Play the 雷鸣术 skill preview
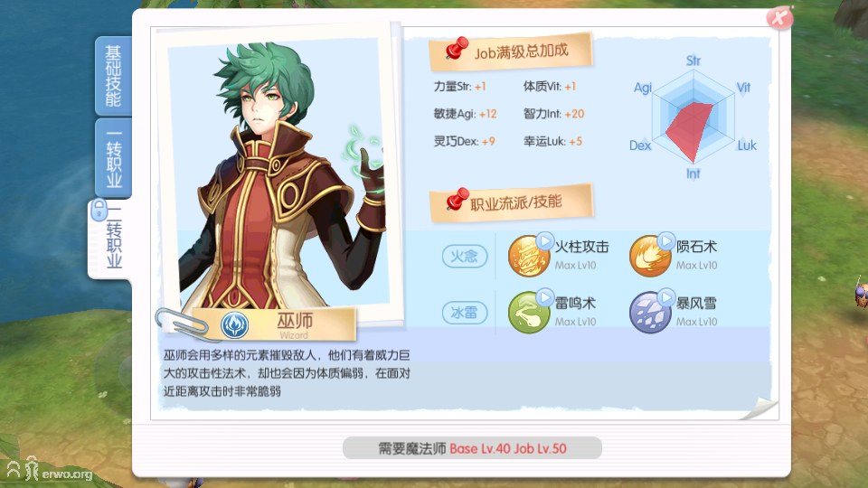The image size is (868, 488). click(545, 298)
